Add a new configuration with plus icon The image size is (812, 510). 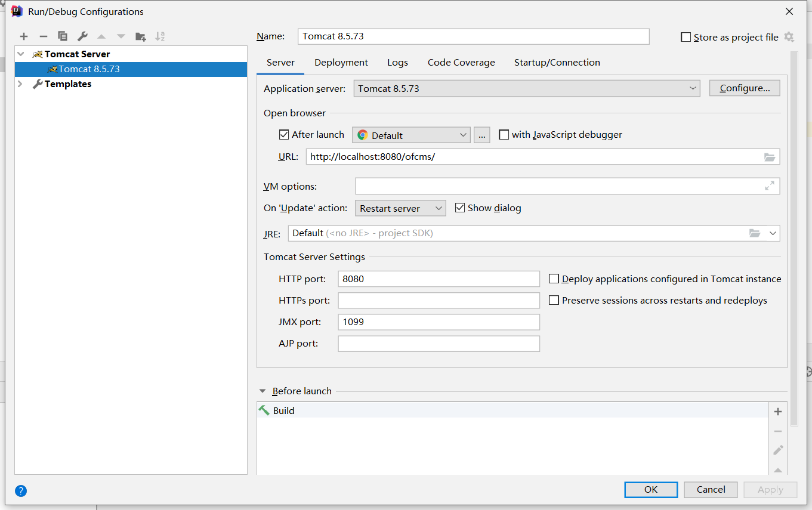pyautogui.click(x=24, y=36)
